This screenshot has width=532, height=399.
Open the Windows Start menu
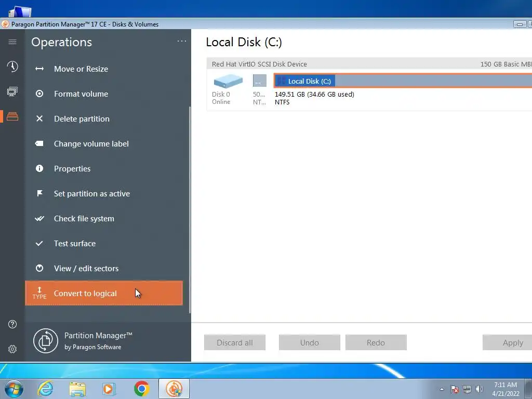point(14,389)
